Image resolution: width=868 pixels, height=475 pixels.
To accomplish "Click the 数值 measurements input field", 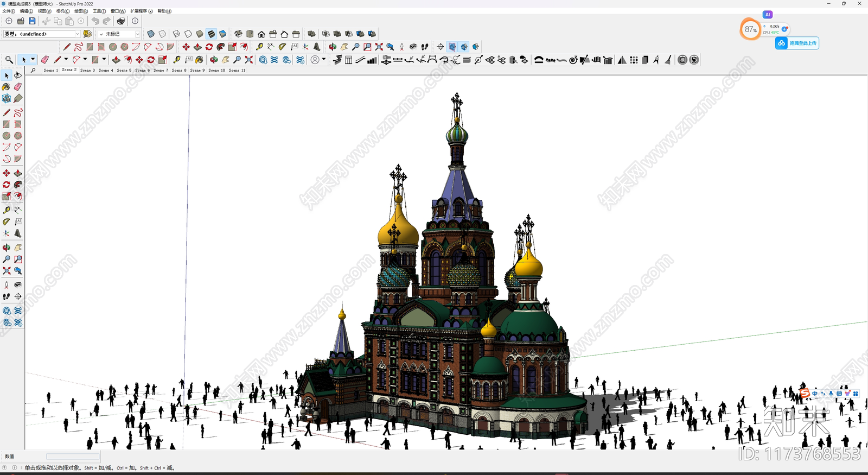I will coord(73,457).
